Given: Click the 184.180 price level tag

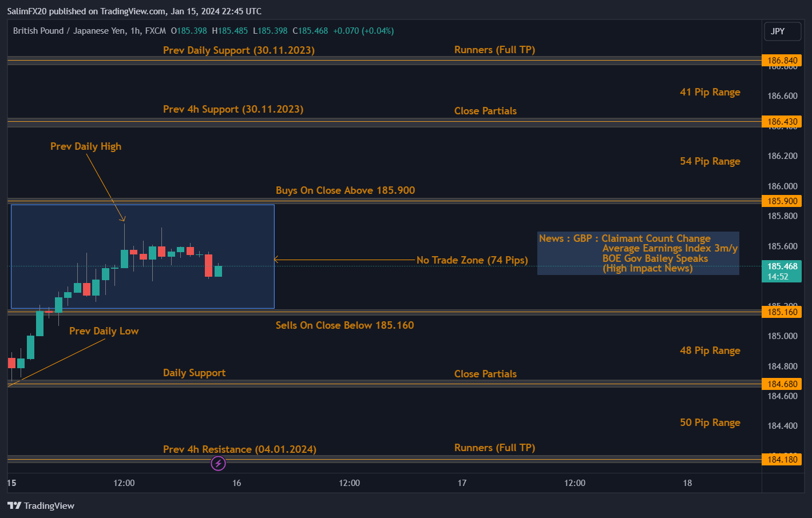Looking at the screenshot, I should (782, 460).
